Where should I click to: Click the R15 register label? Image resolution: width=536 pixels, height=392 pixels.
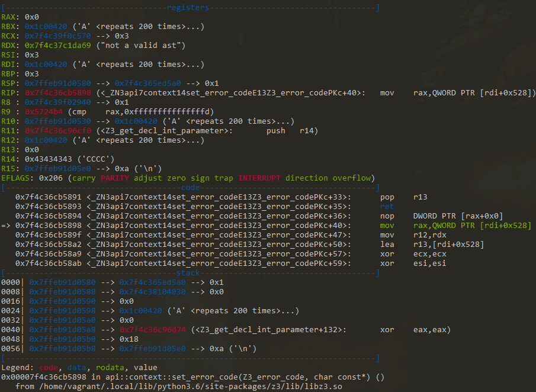point(8,169)
